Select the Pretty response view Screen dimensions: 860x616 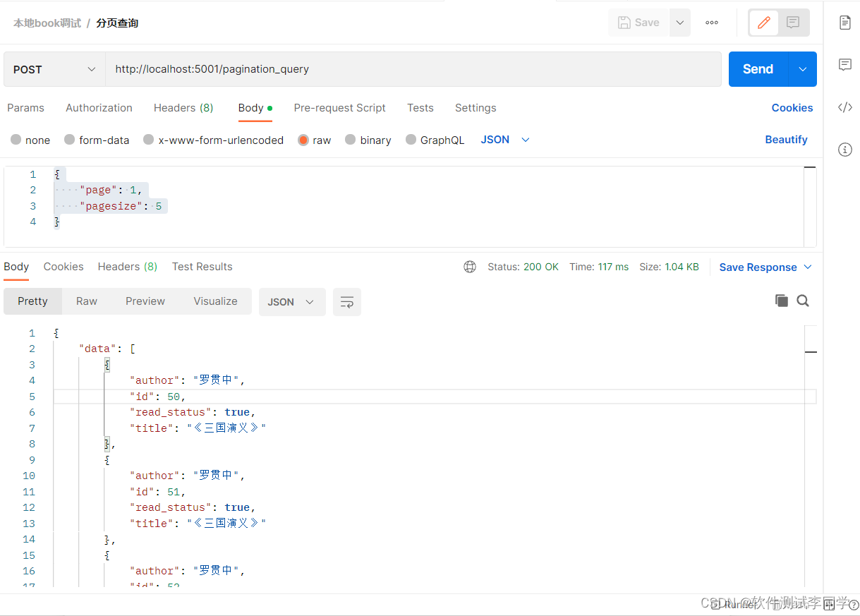coord(32,301)
